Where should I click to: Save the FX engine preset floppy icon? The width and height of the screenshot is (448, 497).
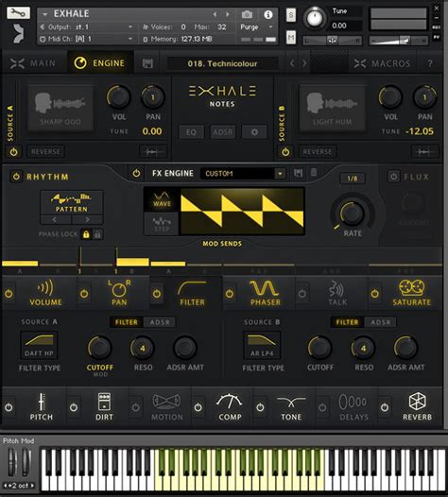point(298,173)
